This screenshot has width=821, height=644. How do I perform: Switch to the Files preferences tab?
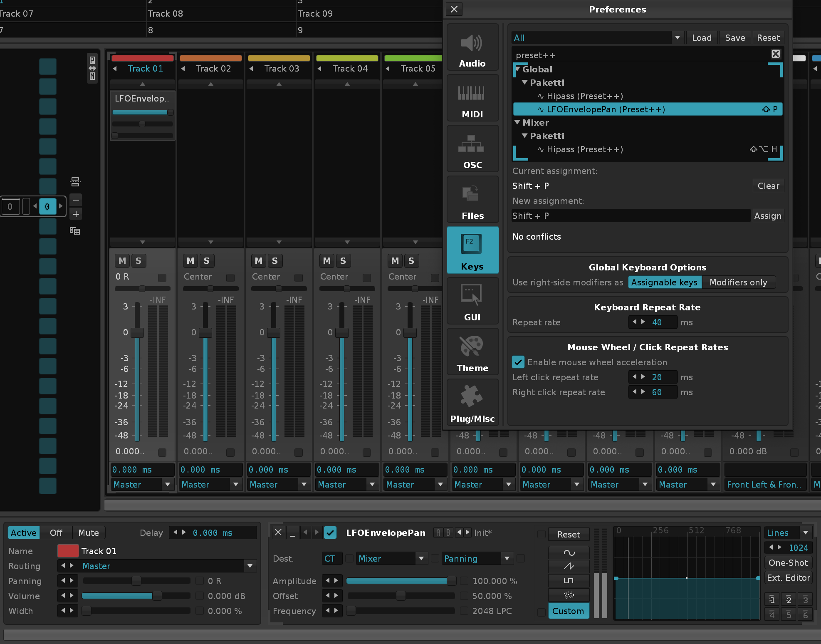pyautogui.click(x=472, y=200)
